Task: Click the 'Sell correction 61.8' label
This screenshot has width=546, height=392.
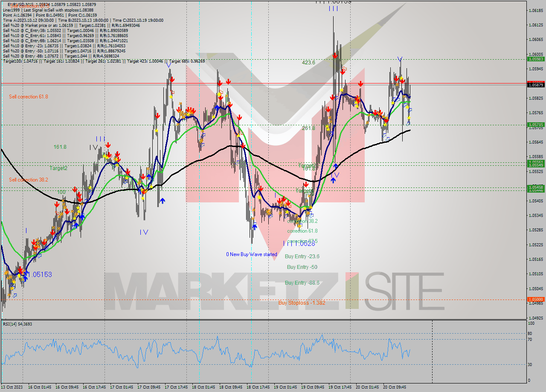Action: click(29, 97)
